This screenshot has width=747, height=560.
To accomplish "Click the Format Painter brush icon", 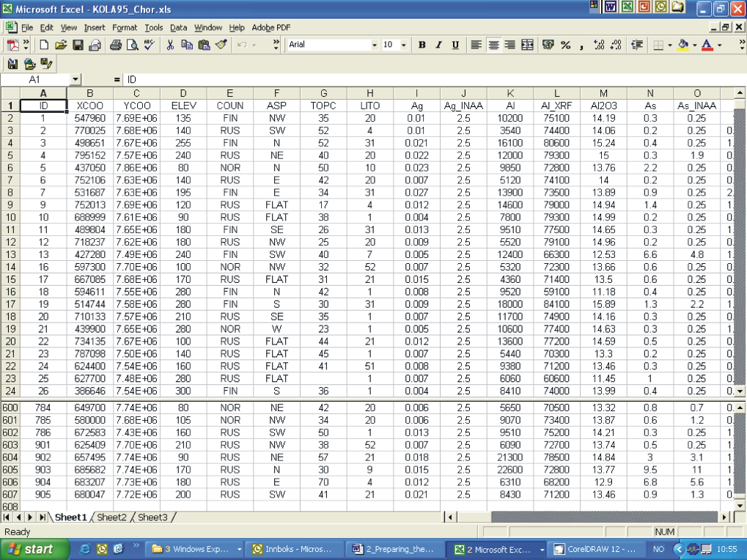I will [221, 45].
